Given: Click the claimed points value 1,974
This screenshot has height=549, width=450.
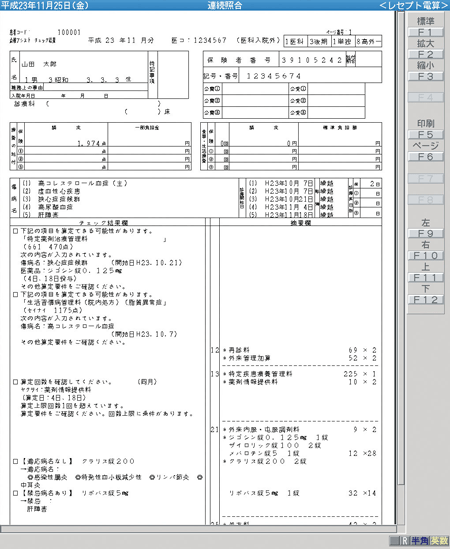Looking at the screenshot, I should 90,143.
